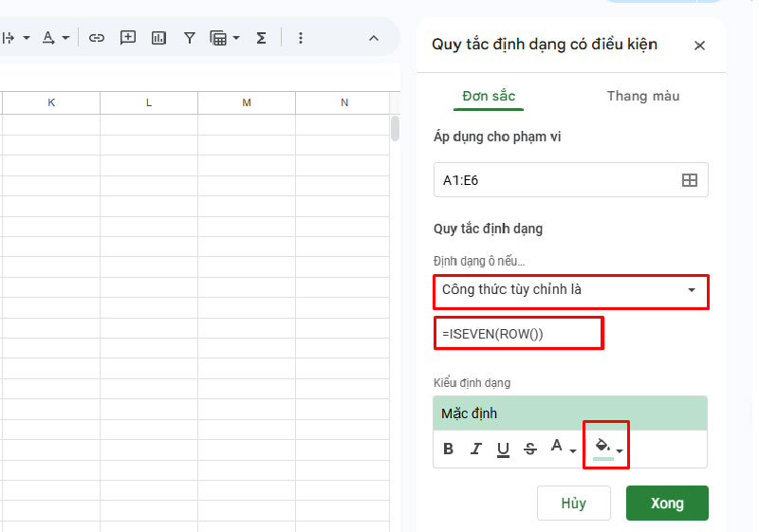Open the text color dropdown in panel
Viewport: 759px width, 532px height.
(564, 449)
